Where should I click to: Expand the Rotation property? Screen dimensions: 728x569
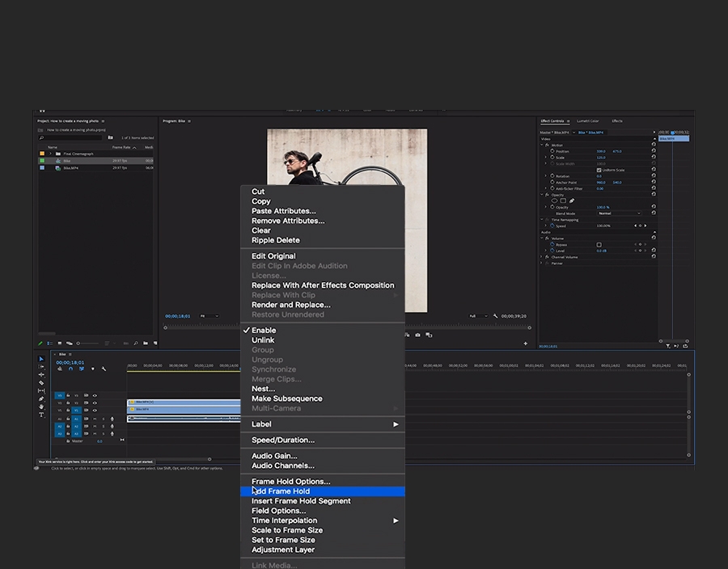545,176
